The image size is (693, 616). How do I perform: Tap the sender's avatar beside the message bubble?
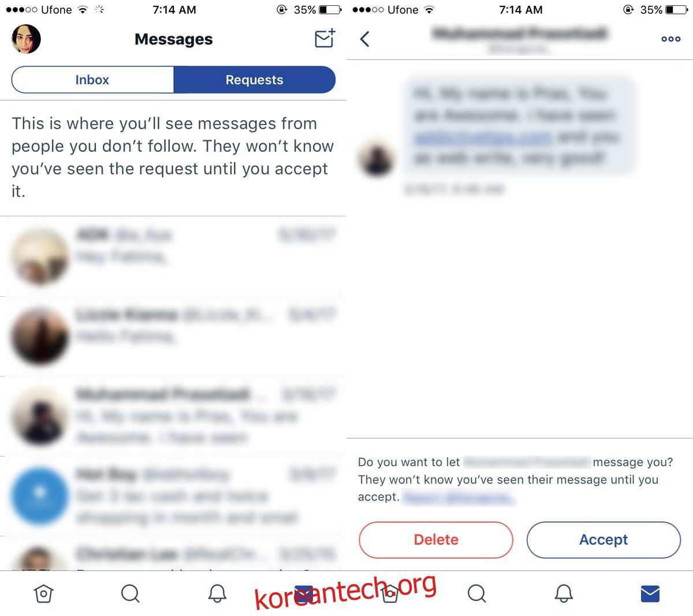pos(377,158)
